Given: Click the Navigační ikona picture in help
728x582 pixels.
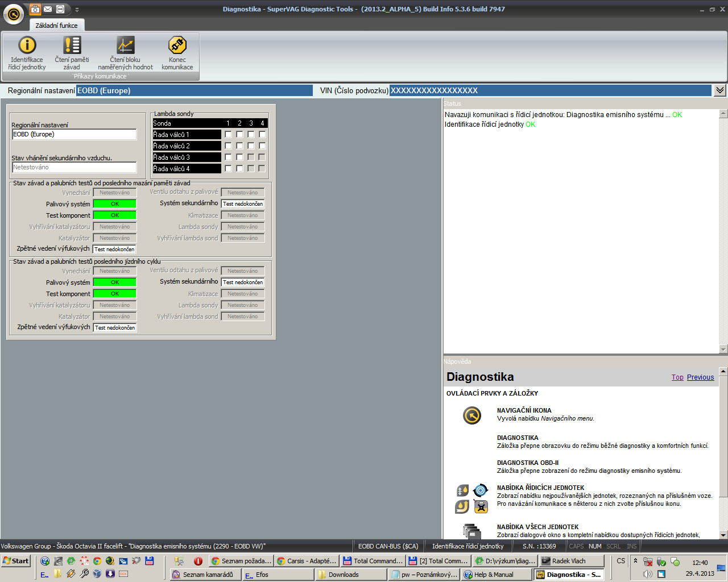Looking at the screenshot, I should [x=472, y=415].
